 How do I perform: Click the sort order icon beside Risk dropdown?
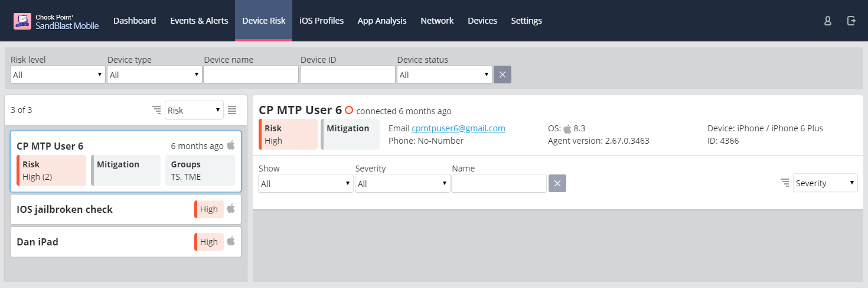pos(156,110)
